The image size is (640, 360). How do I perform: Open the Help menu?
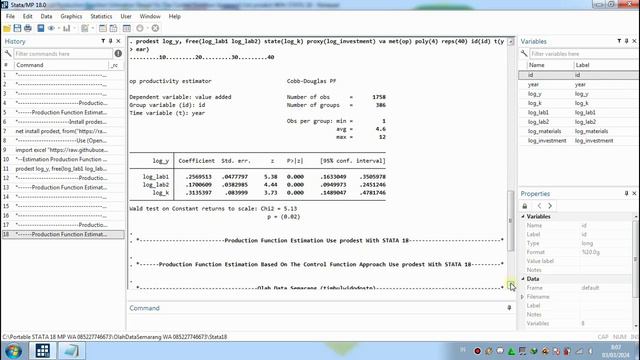pyautogui.click(x=175, y=16)
